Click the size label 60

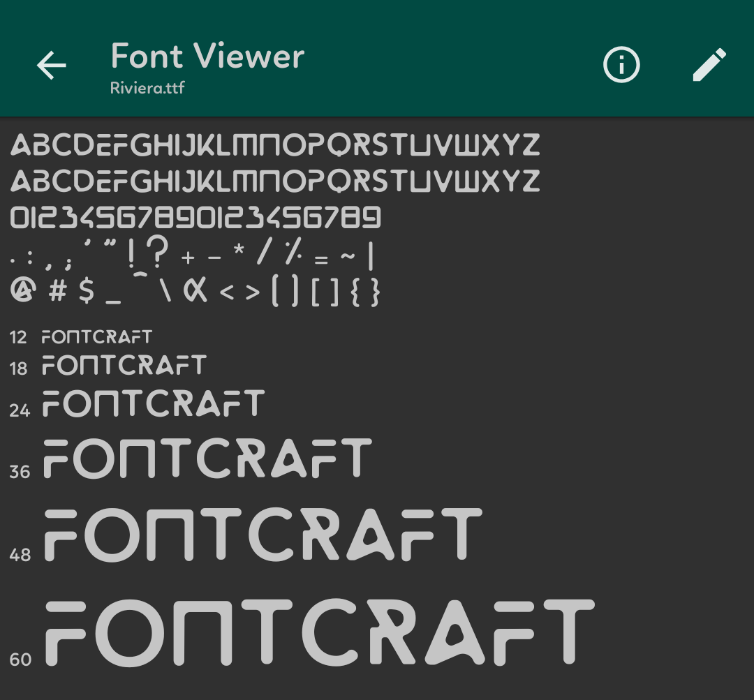click(x=20, y=659)
